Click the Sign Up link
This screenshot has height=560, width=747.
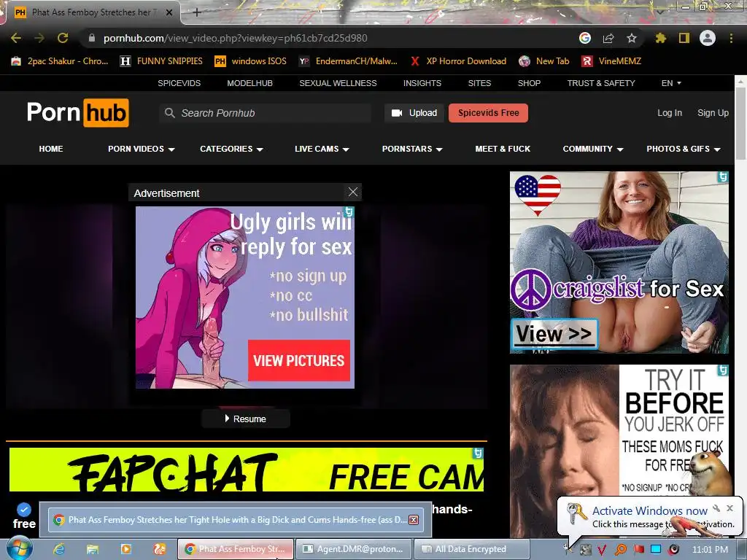click(x=713, y=113)
